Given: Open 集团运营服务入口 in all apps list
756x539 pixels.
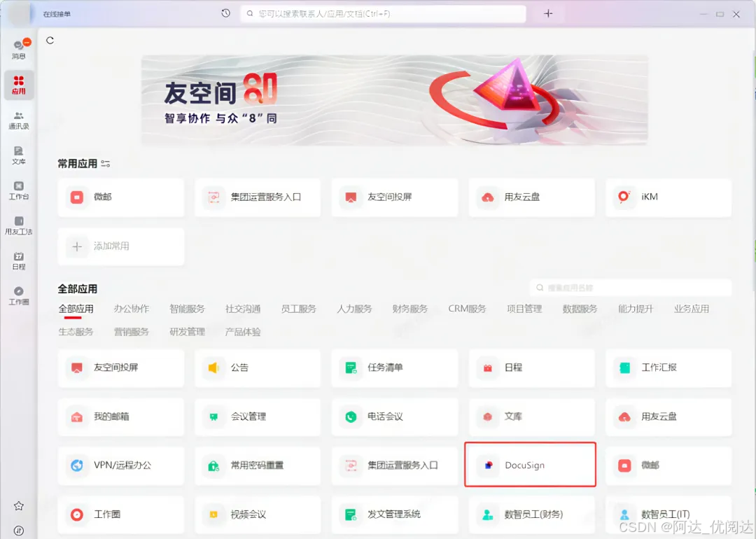Looking at the screenshot, I should [x=395, y=465].
